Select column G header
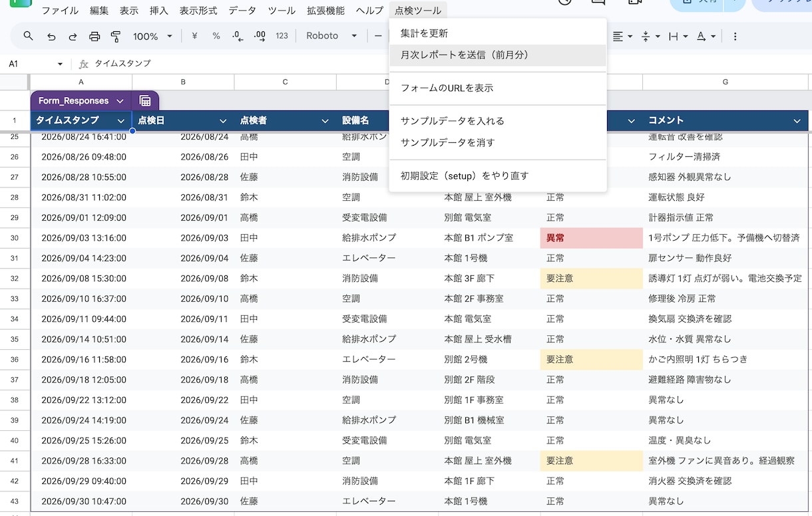This screenshot has width=812, height=516. (725, 82)
